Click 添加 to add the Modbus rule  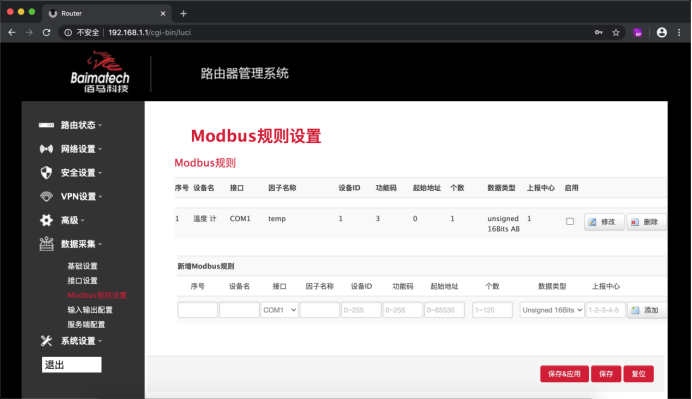[647, 310]
